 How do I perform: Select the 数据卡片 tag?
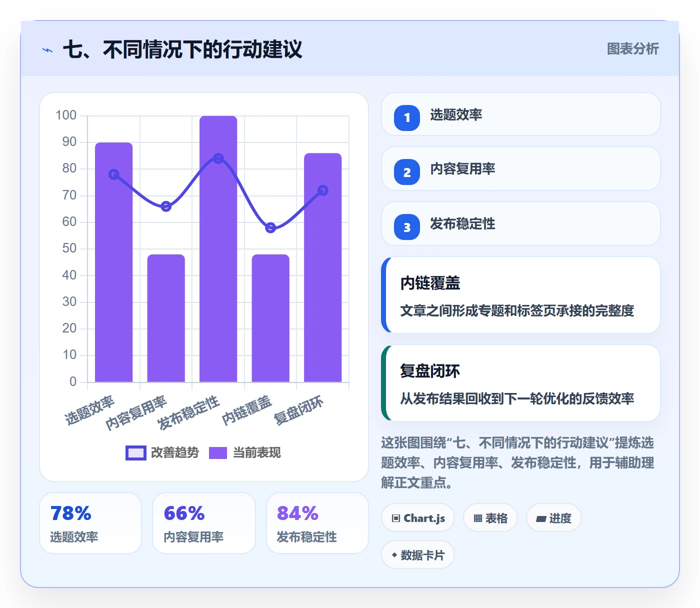pyautogui.click(x=418, y=555)
